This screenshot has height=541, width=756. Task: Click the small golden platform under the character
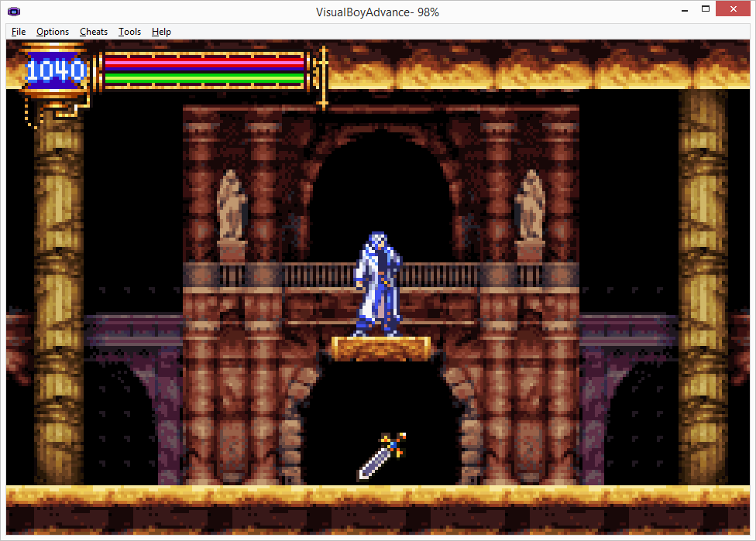pyautogui.click(x=381, y=348)
